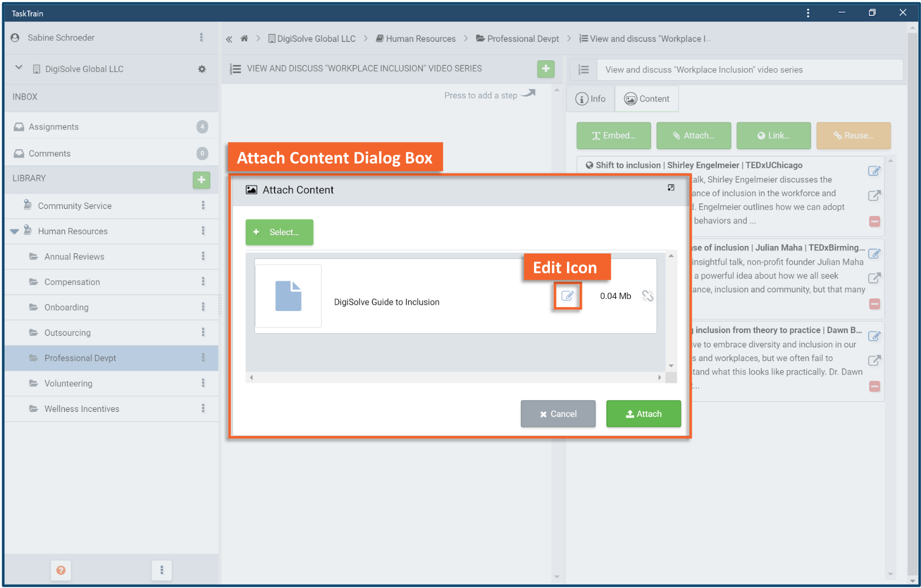Open Julian Maha video link externally

tap(874, 278)
